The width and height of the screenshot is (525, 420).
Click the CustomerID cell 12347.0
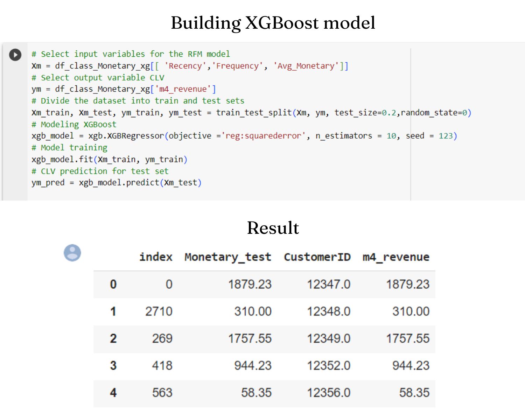[x=329, y=284]
